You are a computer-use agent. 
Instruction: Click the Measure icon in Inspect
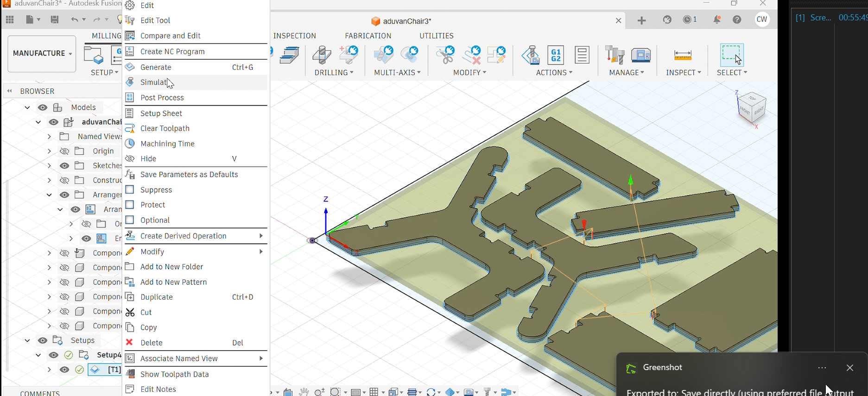(683, 55)
